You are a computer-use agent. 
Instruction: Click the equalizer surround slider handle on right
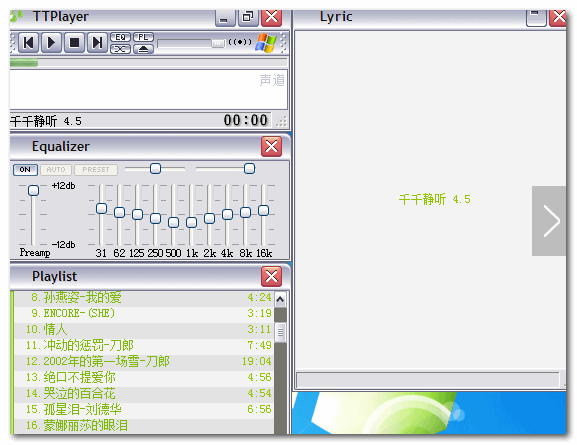[x=249, y=169]
